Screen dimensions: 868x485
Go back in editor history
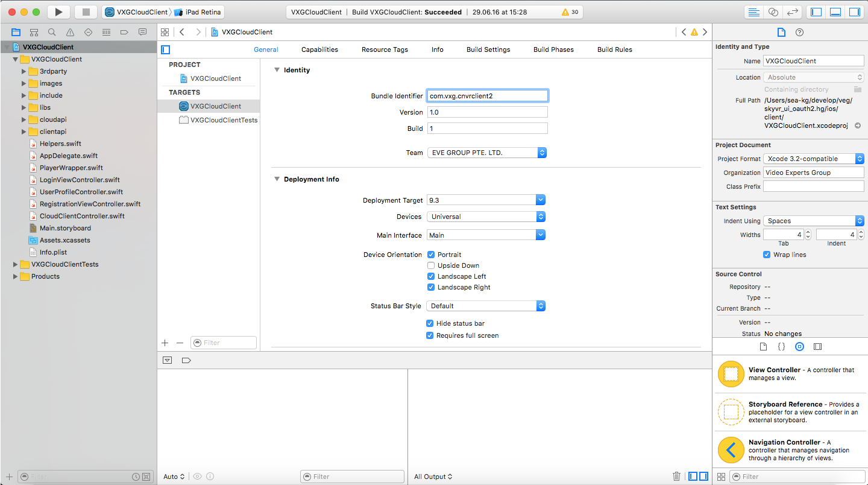(182, 32)
